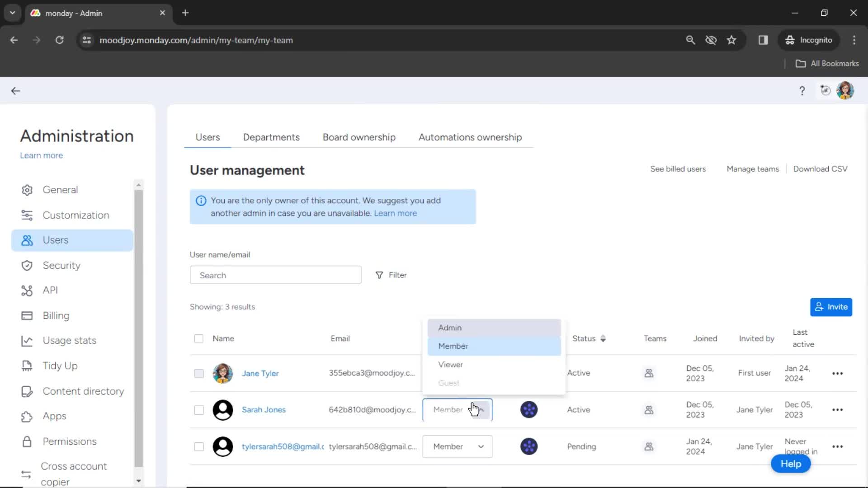Open more options for Sarah Jones
This screenshot has height=488, width=868.
click(837, 410)
